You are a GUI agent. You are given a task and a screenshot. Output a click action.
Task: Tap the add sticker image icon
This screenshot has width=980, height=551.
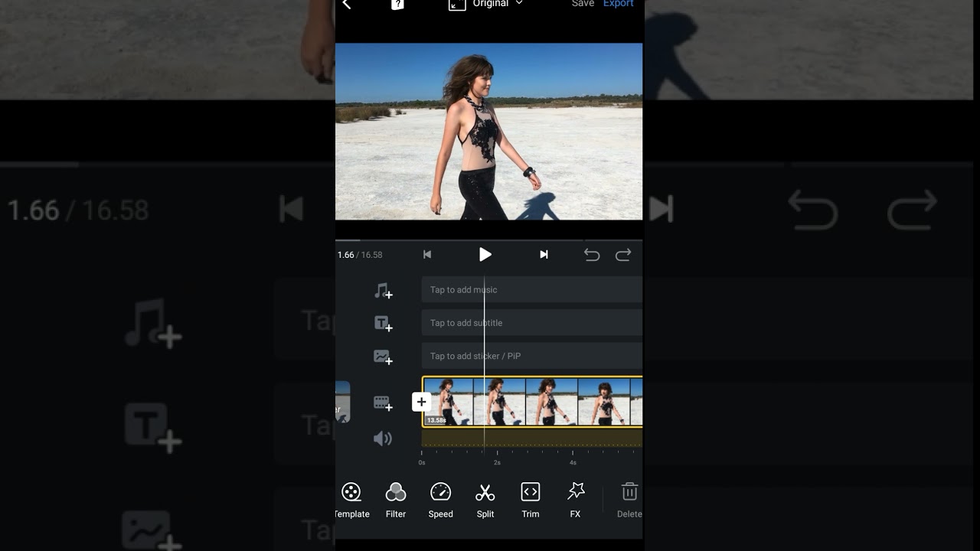click(x=383, y=357)
